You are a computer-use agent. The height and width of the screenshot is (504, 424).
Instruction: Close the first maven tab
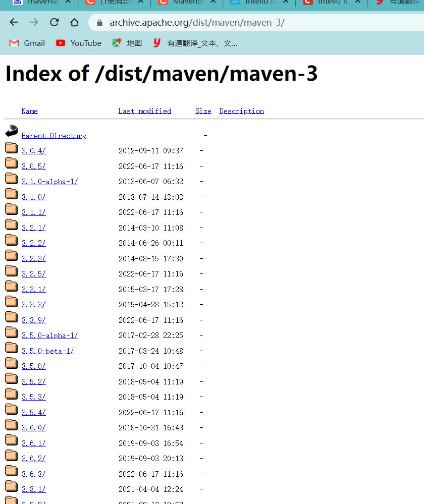click(68, 2)
